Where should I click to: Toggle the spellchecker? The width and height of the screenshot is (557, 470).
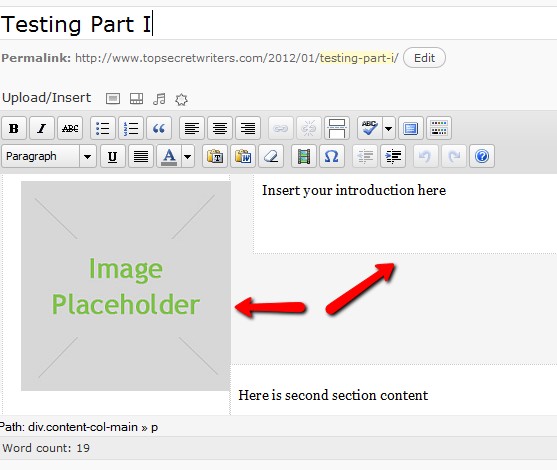(370, 128)
